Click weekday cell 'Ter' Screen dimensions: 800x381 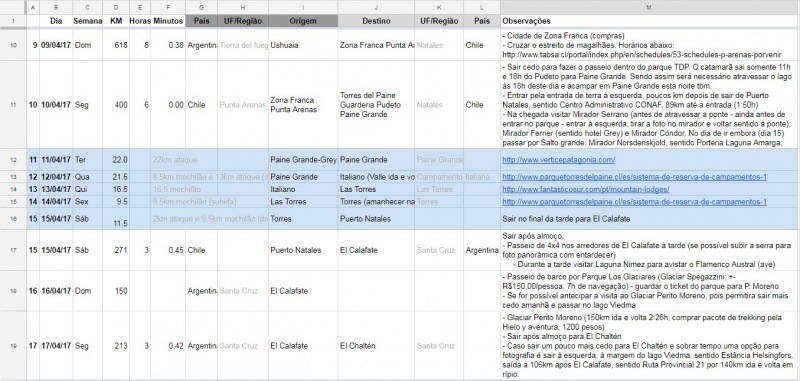click(x=88, y=160)
